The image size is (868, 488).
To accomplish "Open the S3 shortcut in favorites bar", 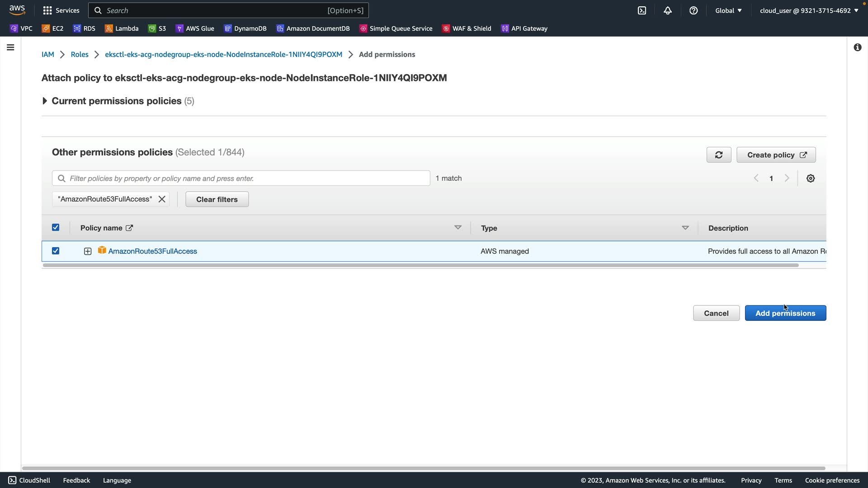I will [157, 28].
